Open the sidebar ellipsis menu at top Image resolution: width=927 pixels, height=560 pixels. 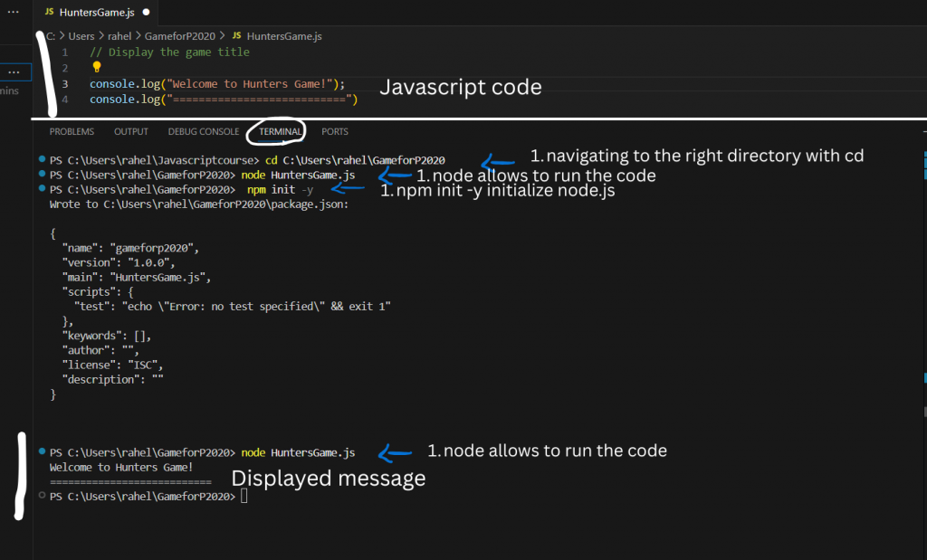coord(13,12)
